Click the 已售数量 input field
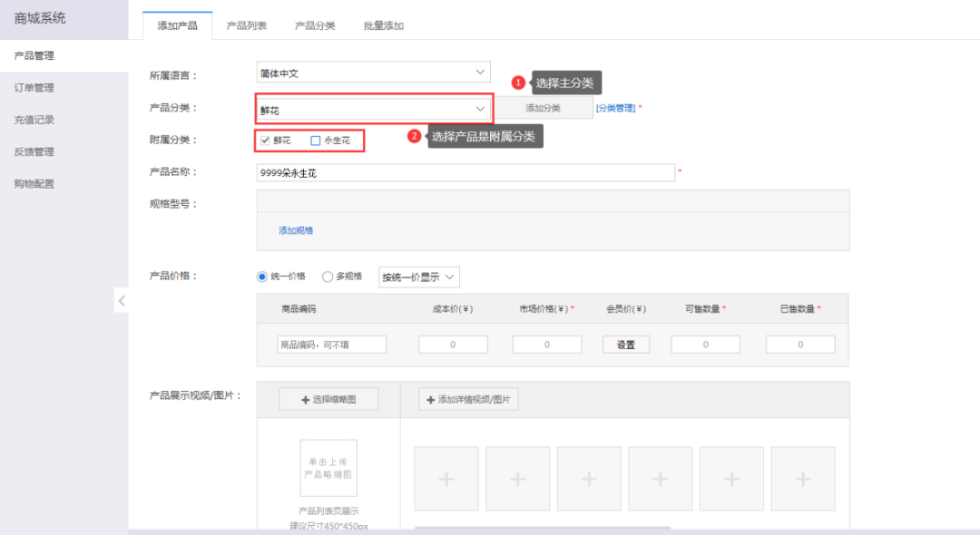980x535 pixels. coord(800,345)
